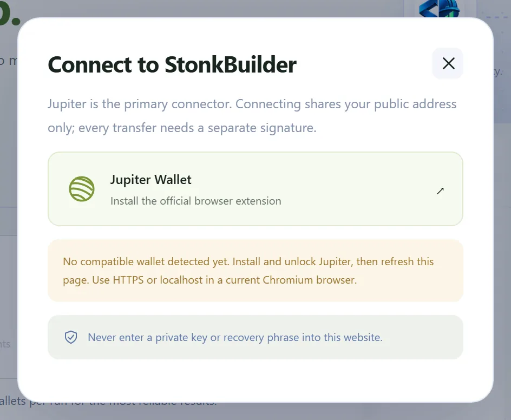Open the Jupiter Wallet external link arrow
The width and height of the screenshot is (511, 420).
(x=440, y=191)
